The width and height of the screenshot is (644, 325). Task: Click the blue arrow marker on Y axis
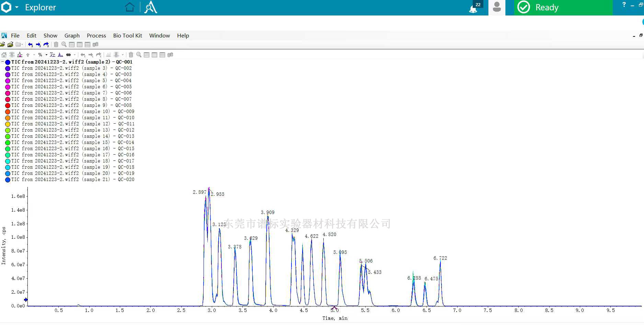[x=26, y=300]
